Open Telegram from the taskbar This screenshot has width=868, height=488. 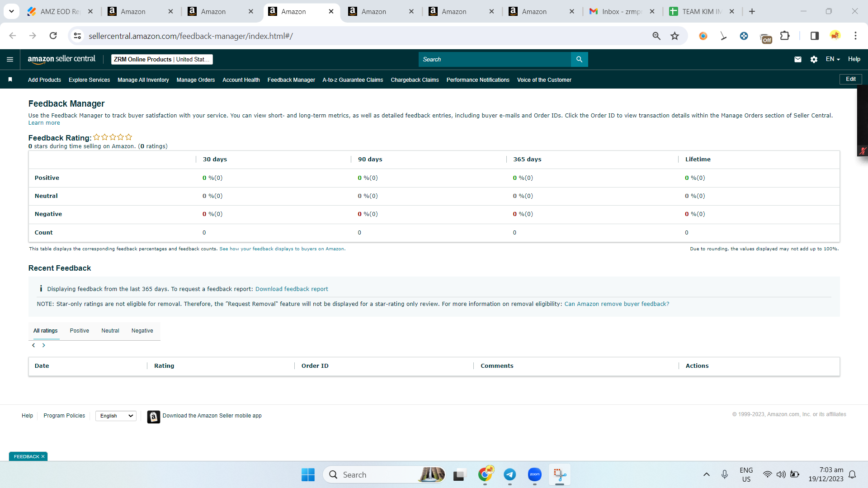509,474
